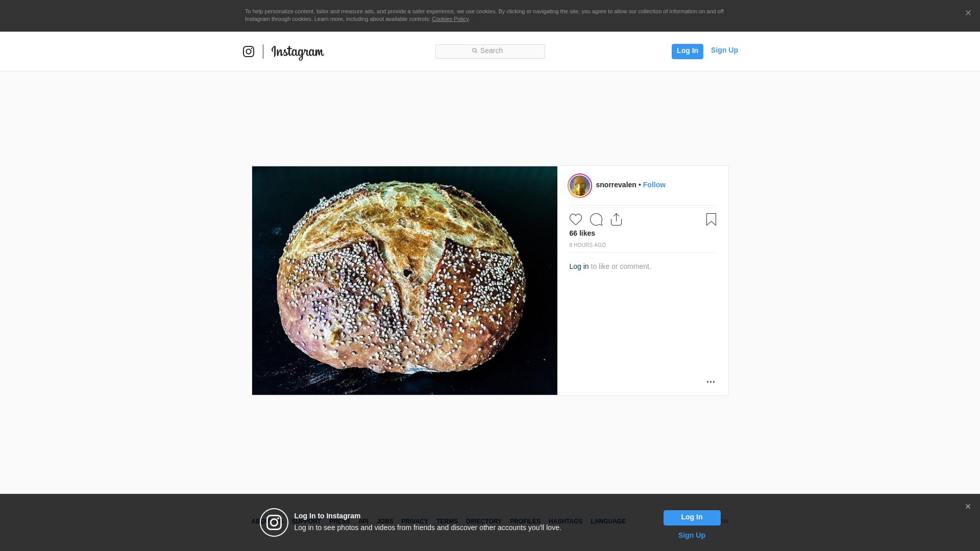
Task: Click the Instagram camera glyph logo
Action: [x=249, y=52]
